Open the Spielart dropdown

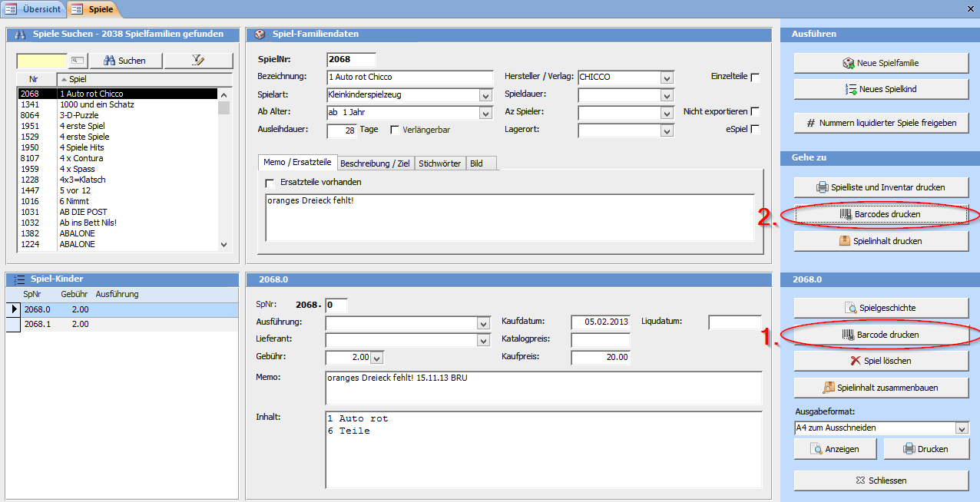click(485, 95)
